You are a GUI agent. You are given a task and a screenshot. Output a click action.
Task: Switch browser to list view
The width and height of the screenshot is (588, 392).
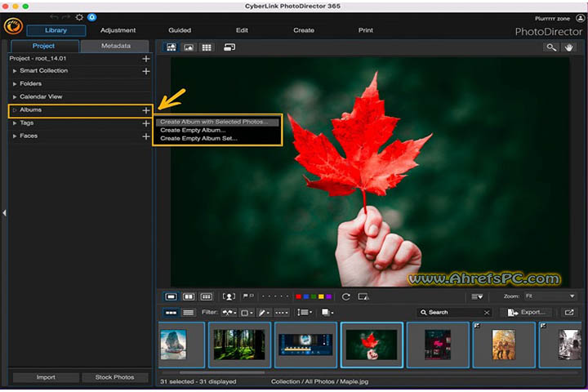tap(189, 313)
